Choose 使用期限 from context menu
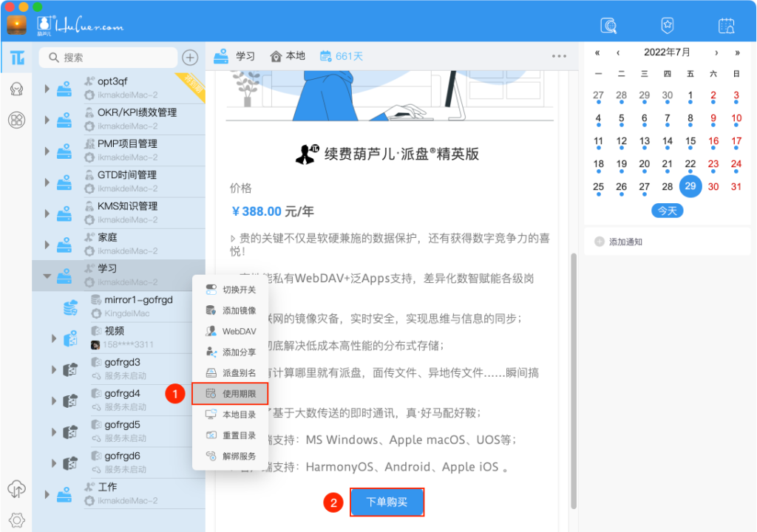This screenshot has width=757, height=532. pyautogui.click(x=231, y=393)
